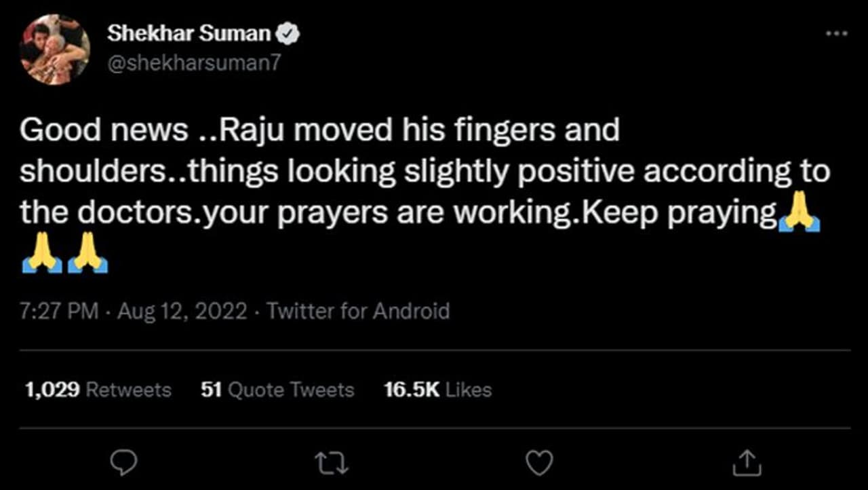
Task: Click the share upload icon
Action: coord(747,463)
